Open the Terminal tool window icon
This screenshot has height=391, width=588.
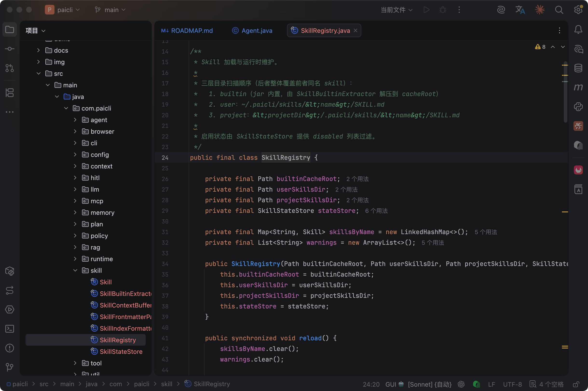[x=9, y=329]
